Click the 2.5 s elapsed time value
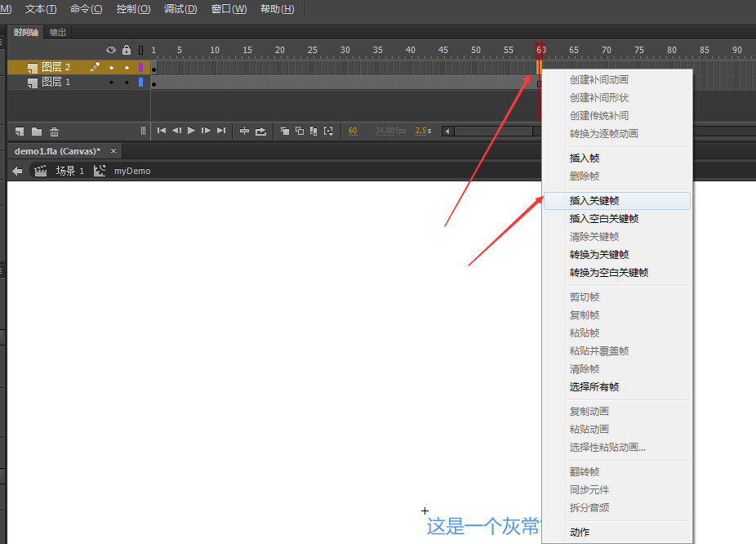756x544 pixels. [424, 131]
